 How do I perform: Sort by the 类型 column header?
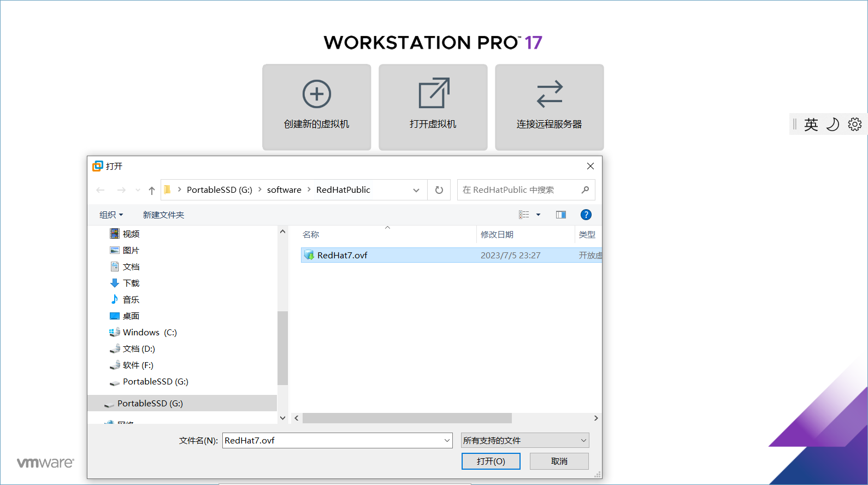pyautogui.click(x=588, y=234)
